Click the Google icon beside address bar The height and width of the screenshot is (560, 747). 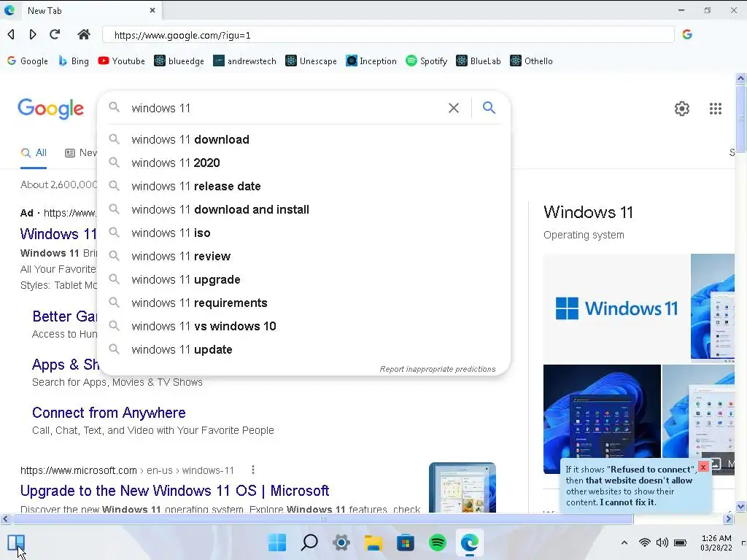(687, 34)
